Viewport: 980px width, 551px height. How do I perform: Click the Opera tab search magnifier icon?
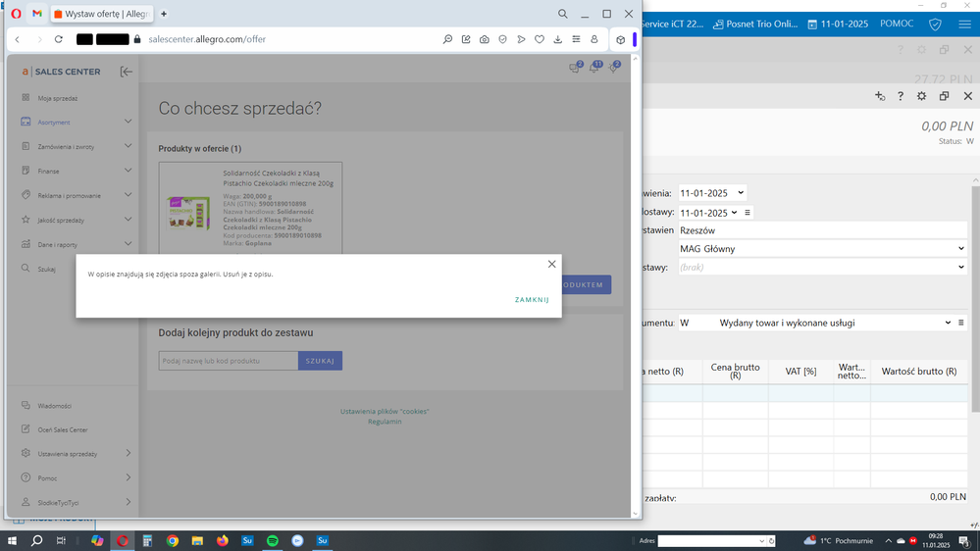(x=562, y=14)
